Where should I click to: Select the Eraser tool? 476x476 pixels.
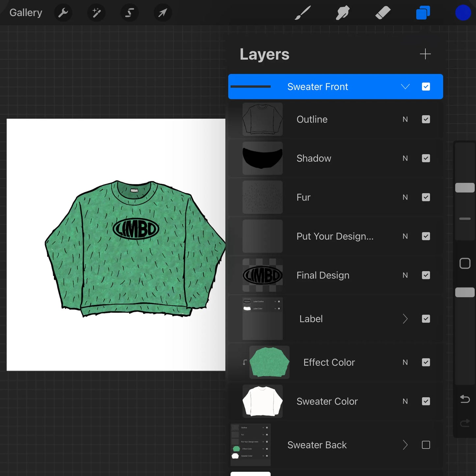pos(383,13)
